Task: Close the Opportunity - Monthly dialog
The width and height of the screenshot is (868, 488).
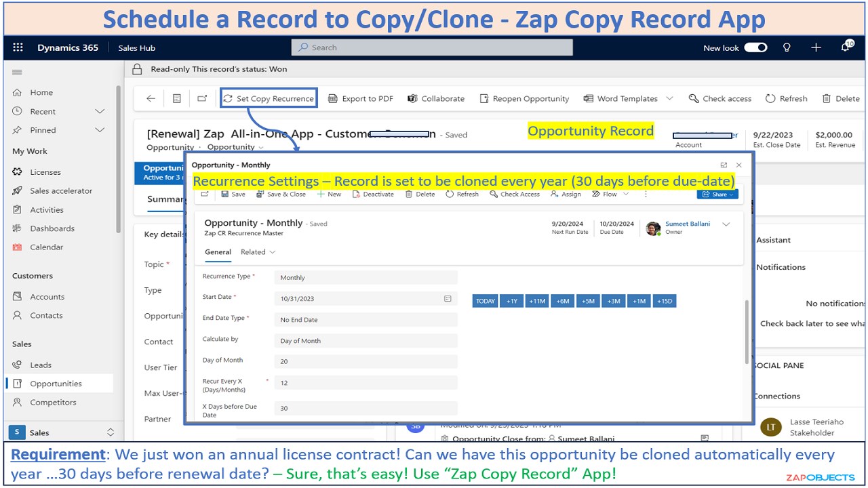Action: click(x=739, y=165)
